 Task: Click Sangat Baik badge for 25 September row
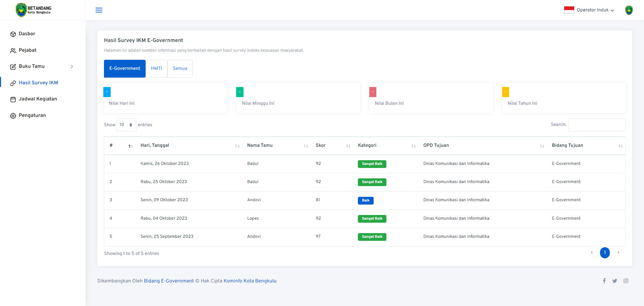click(372, 237)
